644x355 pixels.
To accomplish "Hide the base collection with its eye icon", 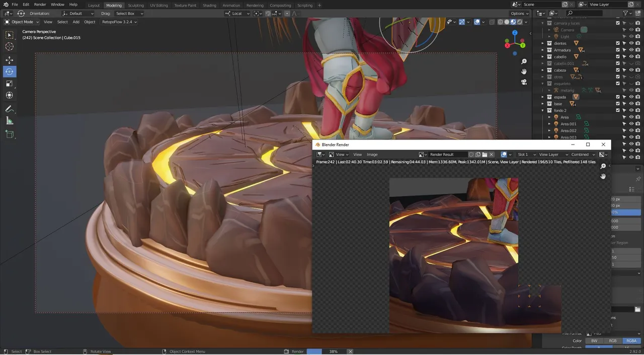I will pos(631,104).
